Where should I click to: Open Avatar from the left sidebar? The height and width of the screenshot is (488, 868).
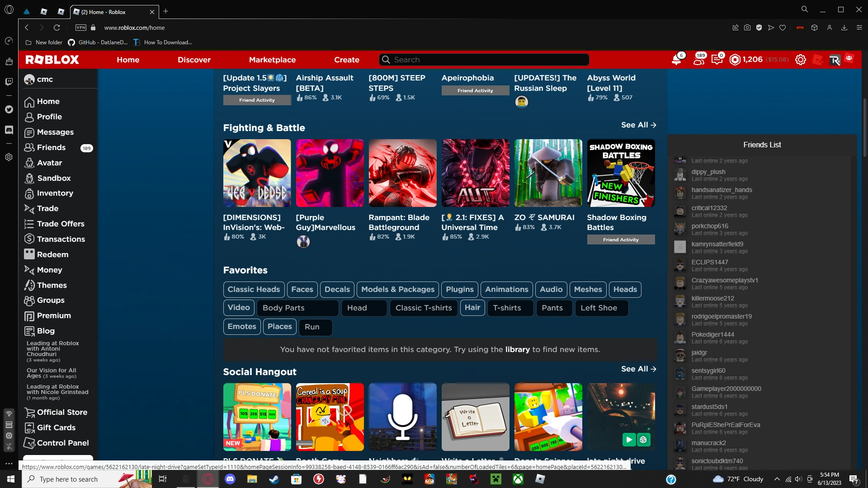[49, 163]
